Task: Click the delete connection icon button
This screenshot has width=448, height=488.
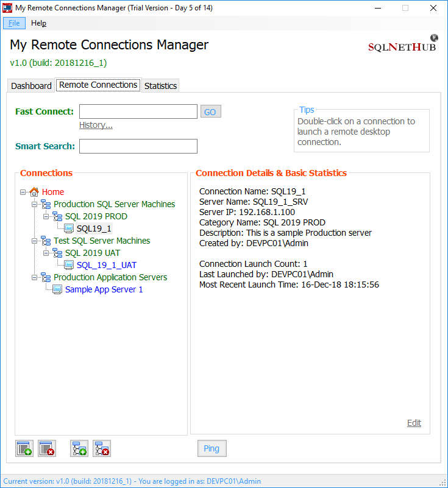Action: click(47, 448)
